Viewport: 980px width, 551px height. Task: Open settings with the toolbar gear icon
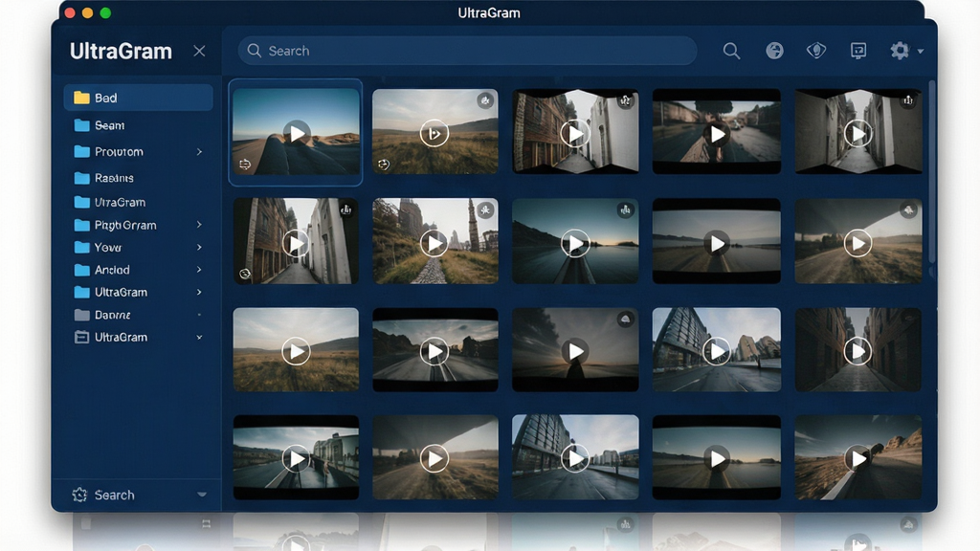point(900,51)
